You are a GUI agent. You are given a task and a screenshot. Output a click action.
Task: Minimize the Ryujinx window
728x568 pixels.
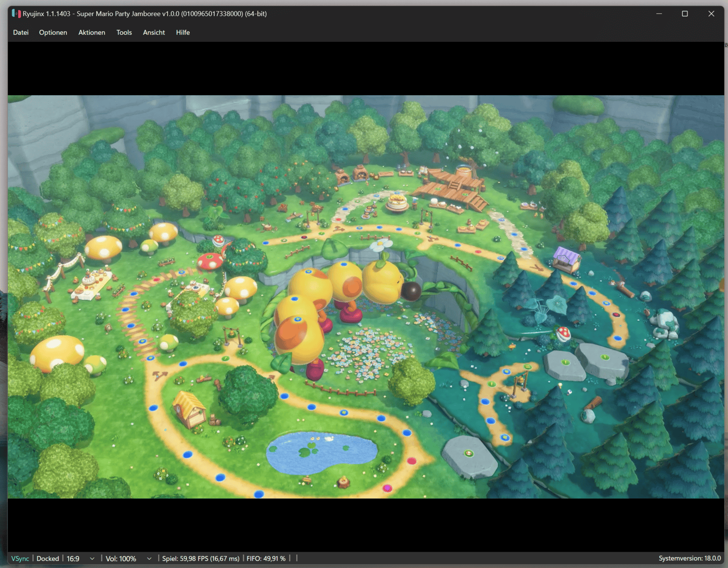(659, 14)
